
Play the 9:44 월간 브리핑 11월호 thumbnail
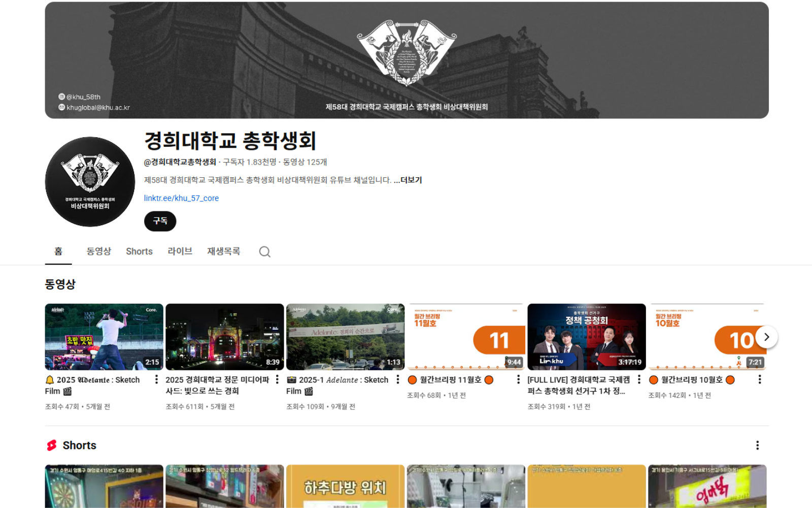click(466, 337)
